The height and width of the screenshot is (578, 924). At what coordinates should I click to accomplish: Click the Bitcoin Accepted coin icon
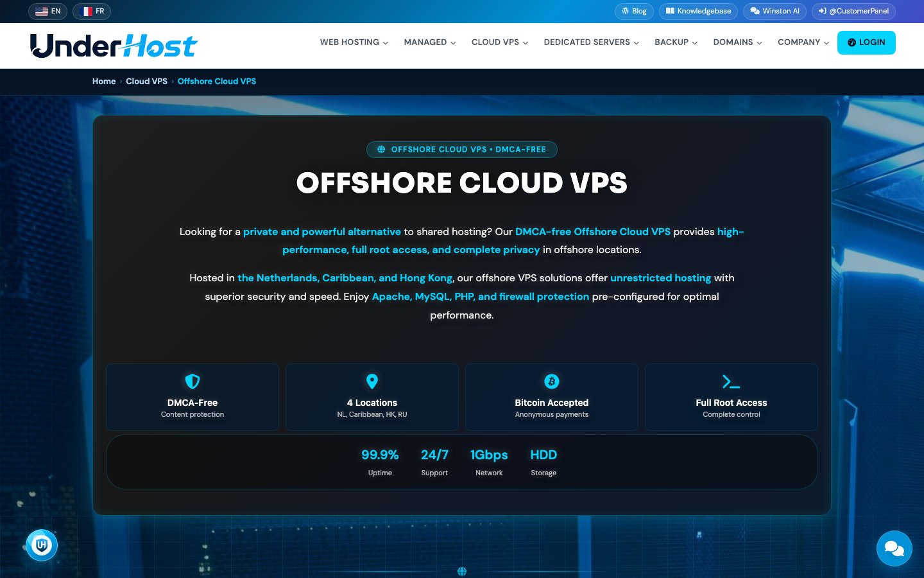pyautogui.click(x=552, y=381)
